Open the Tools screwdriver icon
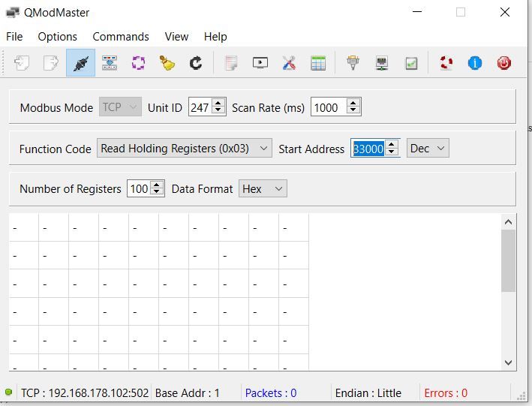The height and width of the screenshot is (406, 532). coord(289,63)
